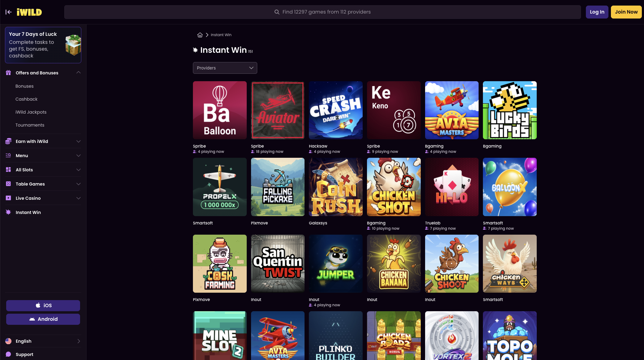Click the Live Casino play icon
The height and width of the screenshot is (360, 644).
(x=8, y=198)
